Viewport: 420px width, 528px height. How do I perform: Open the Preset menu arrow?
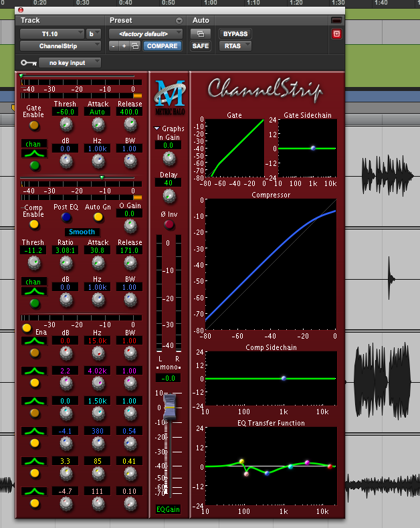pos(179,21)
